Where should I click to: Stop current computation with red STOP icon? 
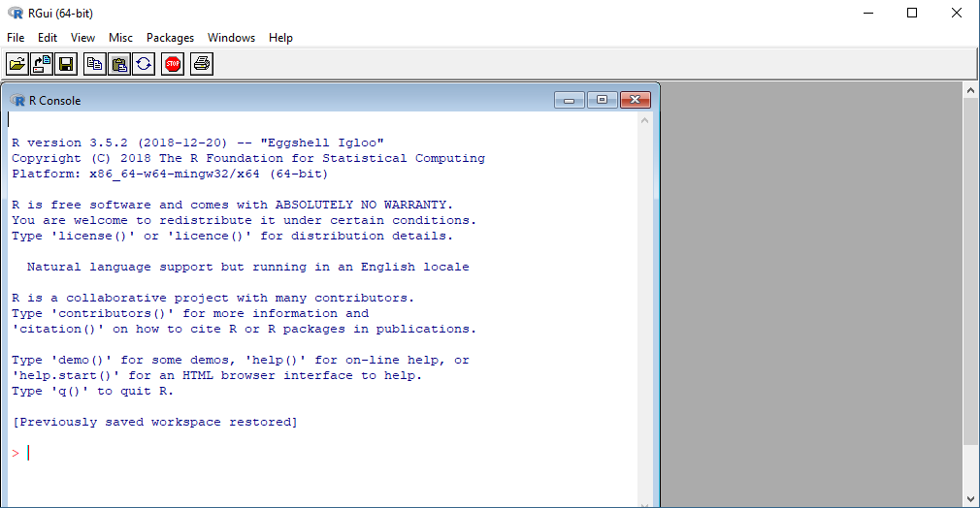pos(173,64)
